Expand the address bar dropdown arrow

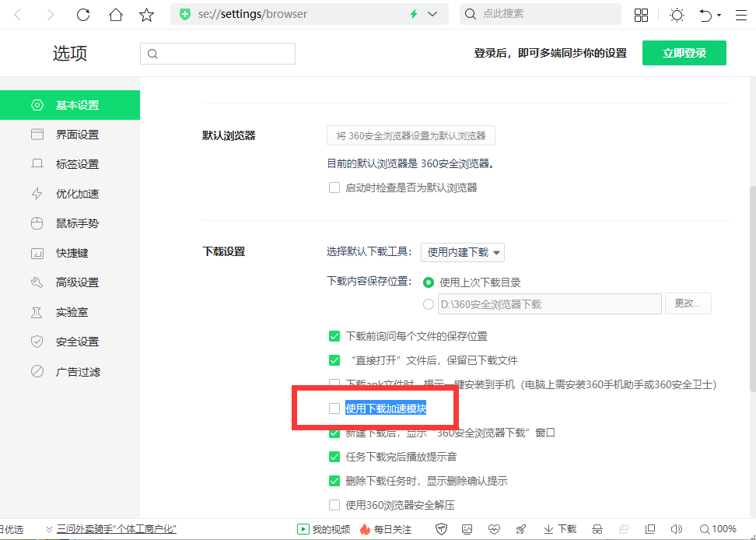coord(432,15)
